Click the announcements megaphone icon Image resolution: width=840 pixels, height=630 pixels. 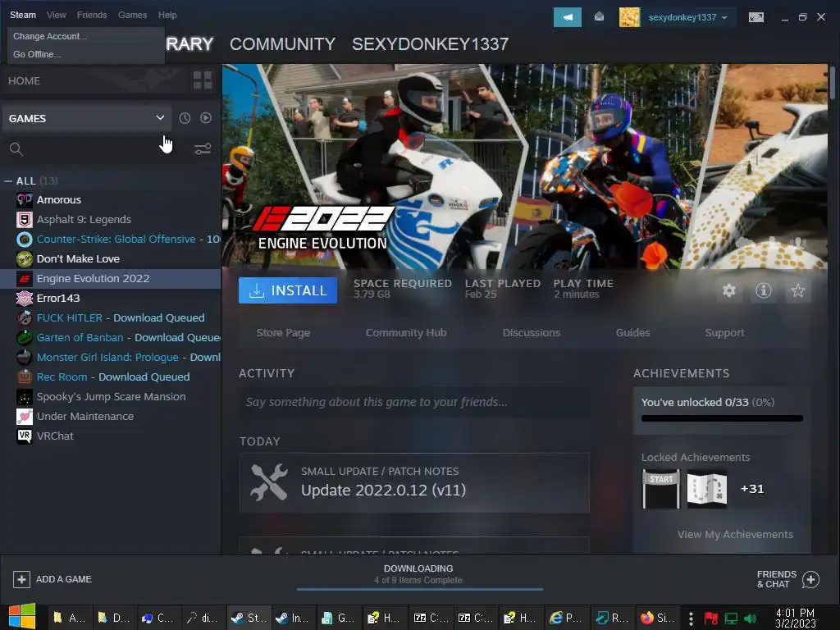568,17
